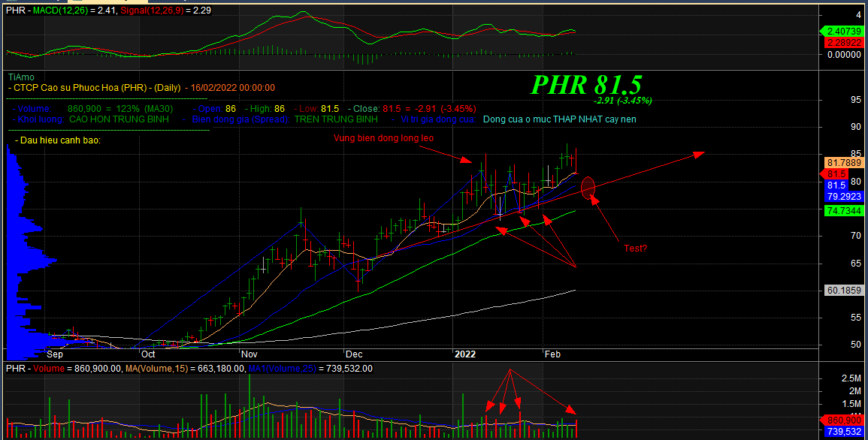Click the 'Dau hieu canh bao:' heading
This screenshot has width=868, height=440.
60,140
